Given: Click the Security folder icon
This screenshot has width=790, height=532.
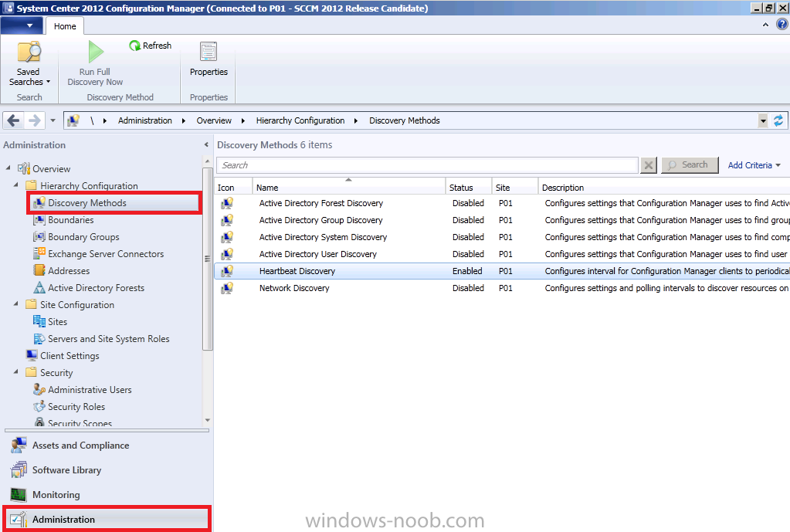Looking at the screenshot, I should (31, 372).
